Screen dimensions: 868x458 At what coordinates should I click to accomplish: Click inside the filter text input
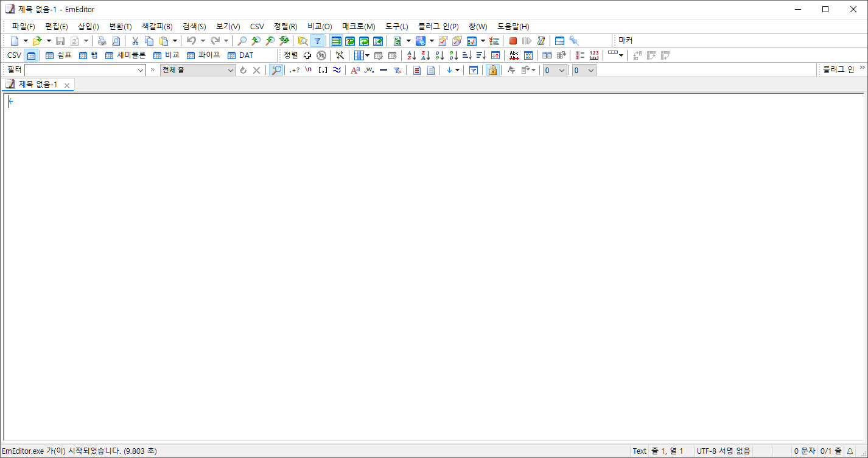click(80, 70)
